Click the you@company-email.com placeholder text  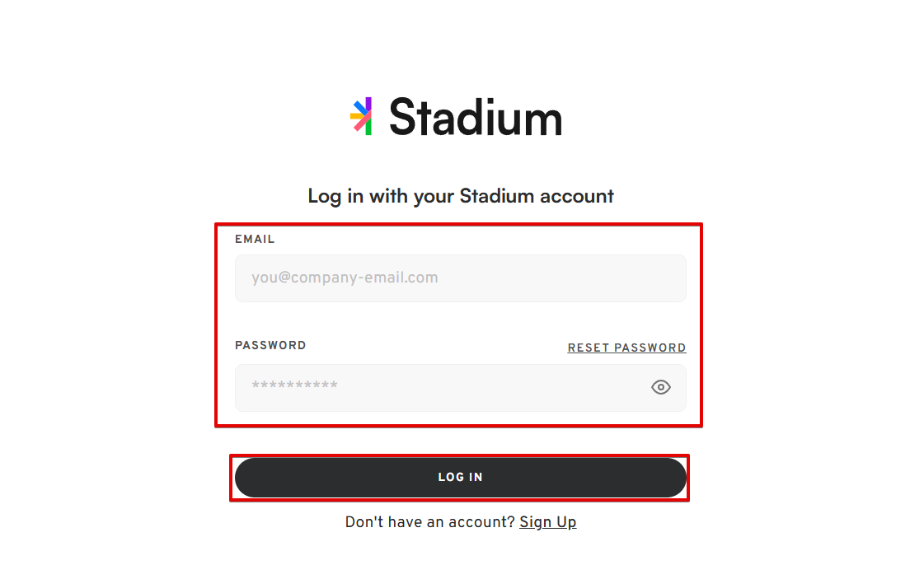(x=345, y=278)
